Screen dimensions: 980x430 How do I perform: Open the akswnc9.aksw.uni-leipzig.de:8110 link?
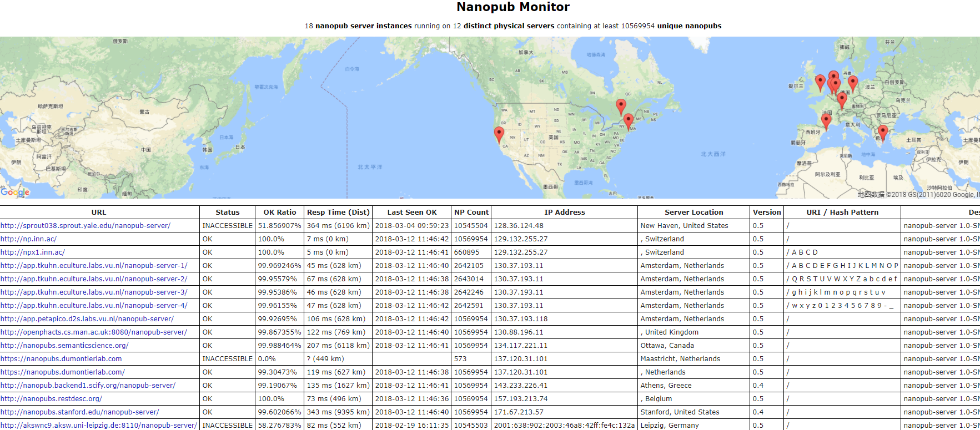(x=99, y=426)
